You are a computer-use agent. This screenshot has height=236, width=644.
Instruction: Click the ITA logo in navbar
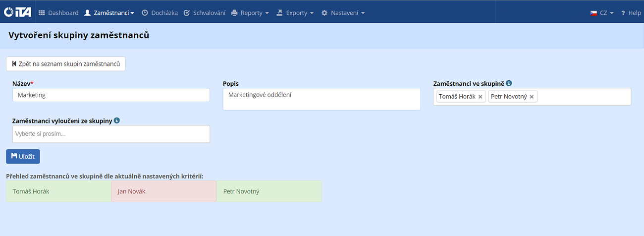(18, 12)
